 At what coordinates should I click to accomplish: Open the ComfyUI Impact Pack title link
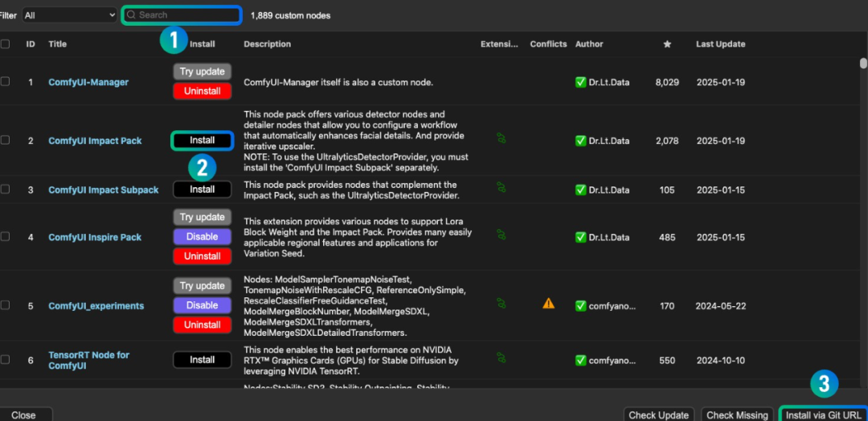[95, 141]
